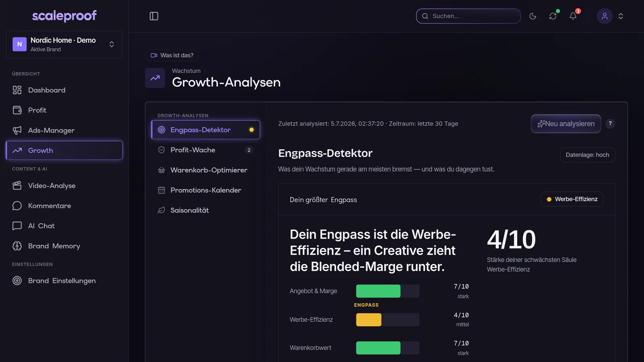This screenshot has height=362, width=644.
Task: Open Warenkorb-Optimierer tab
Action: (x=206, y=170)
